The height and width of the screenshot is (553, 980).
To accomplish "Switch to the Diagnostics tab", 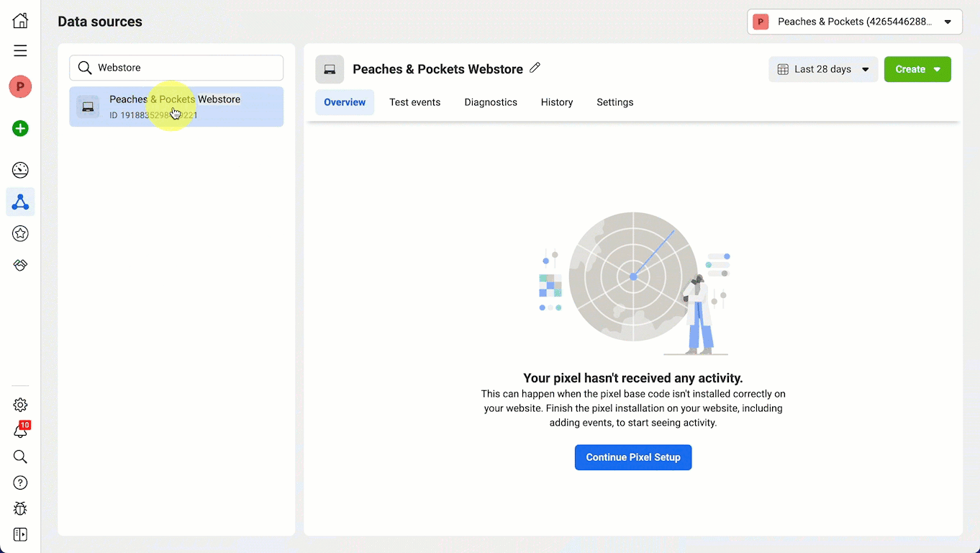I will tap(491, 102).
